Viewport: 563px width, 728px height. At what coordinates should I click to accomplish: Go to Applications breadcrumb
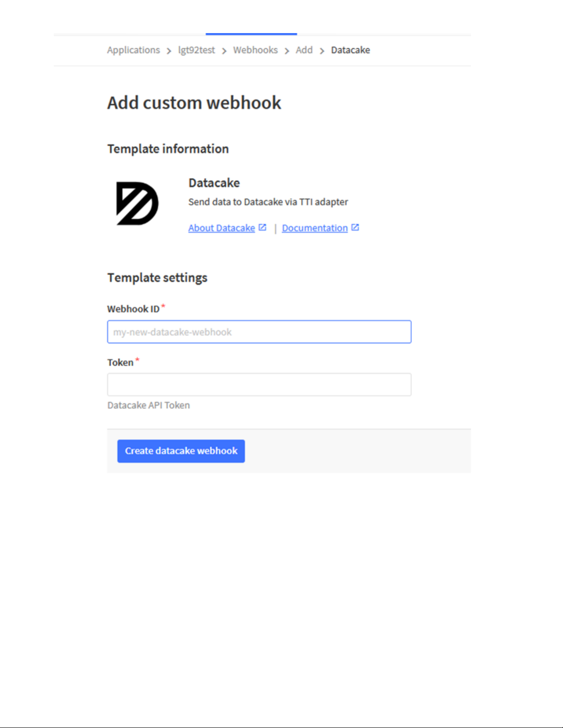(x=133, y=50)
